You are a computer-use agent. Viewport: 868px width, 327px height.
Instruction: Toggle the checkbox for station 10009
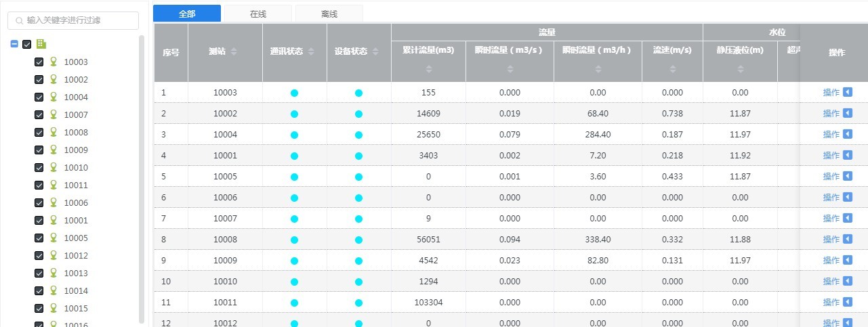[39, 150]
